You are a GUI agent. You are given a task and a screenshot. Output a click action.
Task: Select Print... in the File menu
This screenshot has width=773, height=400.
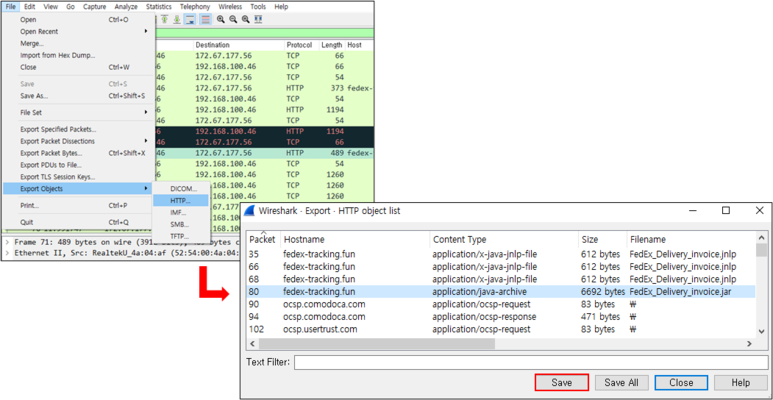[79, 205]
